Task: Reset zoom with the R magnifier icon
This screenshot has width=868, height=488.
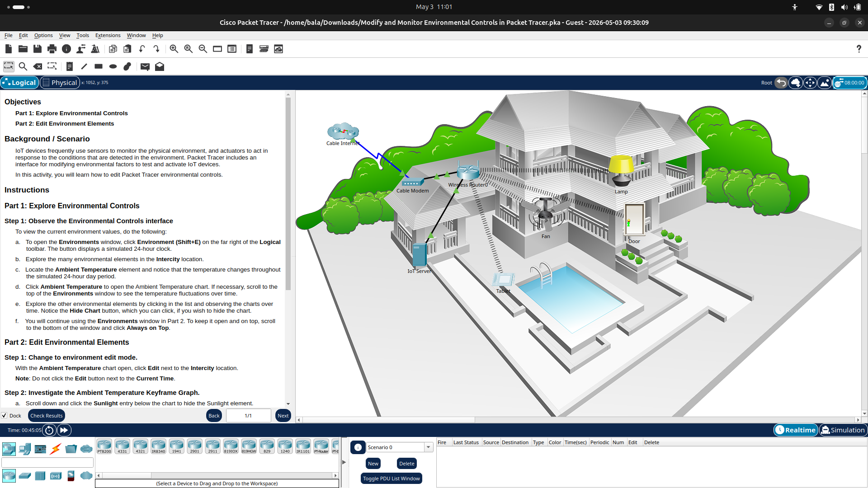Action: [189, 49]
